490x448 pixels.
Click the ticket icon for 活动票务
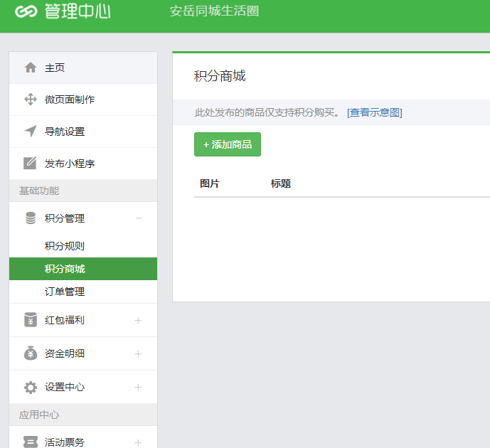tap(31, 442)
